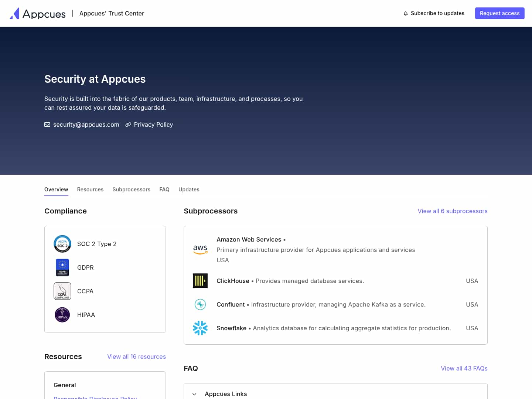
Task: Click the email envelope icon for security contact
Action: pyautogui.click(x=47, y=125)
